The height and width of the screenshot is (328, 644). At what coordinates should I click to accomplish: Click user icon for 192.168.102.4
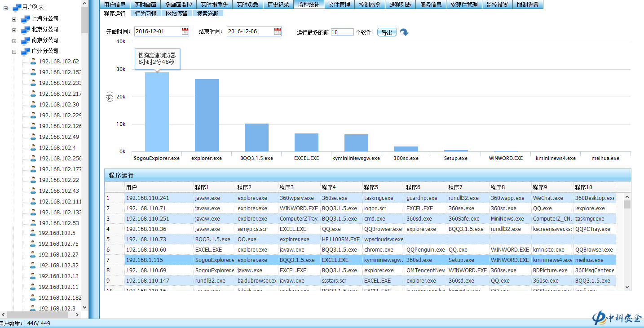click(33, 148)
